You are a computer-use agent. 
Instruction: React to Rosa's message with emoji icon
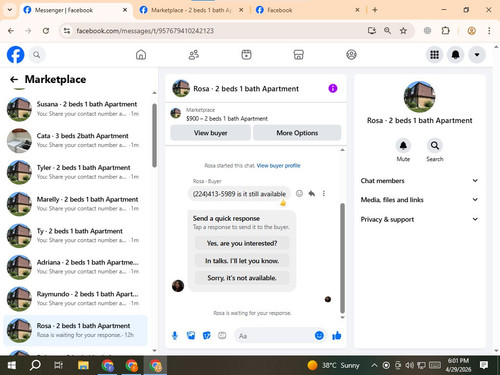[x=299, y=193]
